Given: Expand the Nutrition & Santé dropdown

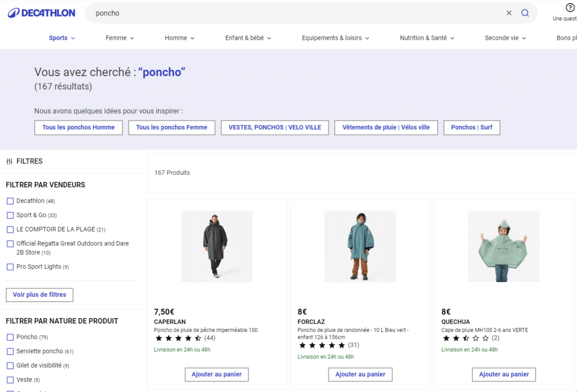Looking at the screenshot, I should point(427,38).
